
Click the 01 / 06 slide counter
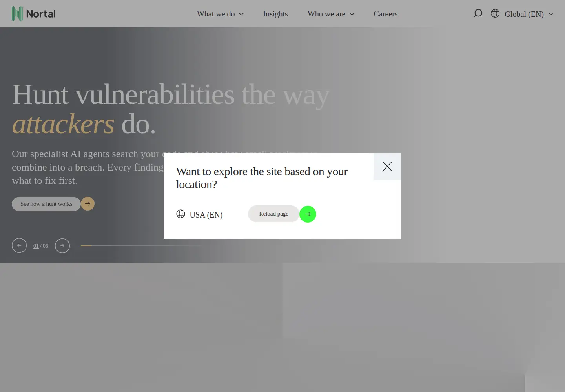tap(41, 246)
